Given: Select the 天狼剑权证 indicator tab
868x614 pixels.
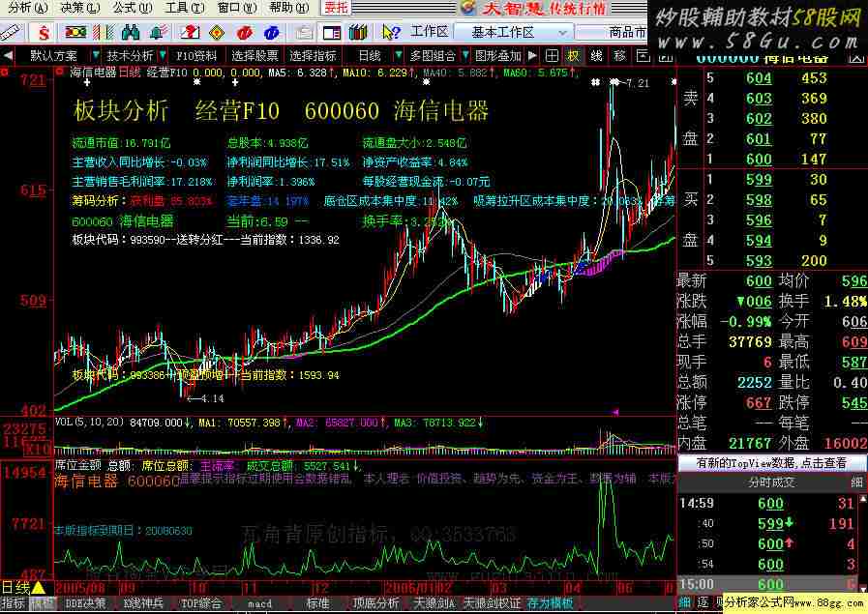Looking at the screenshot, I should [x=493, y=603].
